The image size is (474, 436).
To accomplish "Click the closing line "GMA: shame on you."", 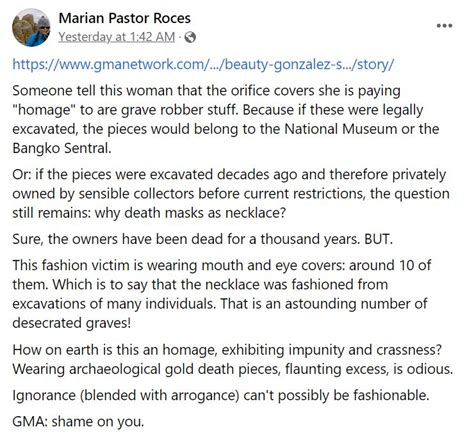I will tap(78, 422).
